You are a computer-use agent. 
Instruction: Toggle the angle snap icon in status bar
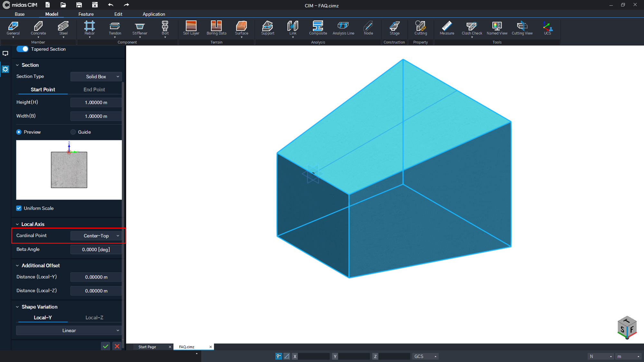(x=287, y=356)
